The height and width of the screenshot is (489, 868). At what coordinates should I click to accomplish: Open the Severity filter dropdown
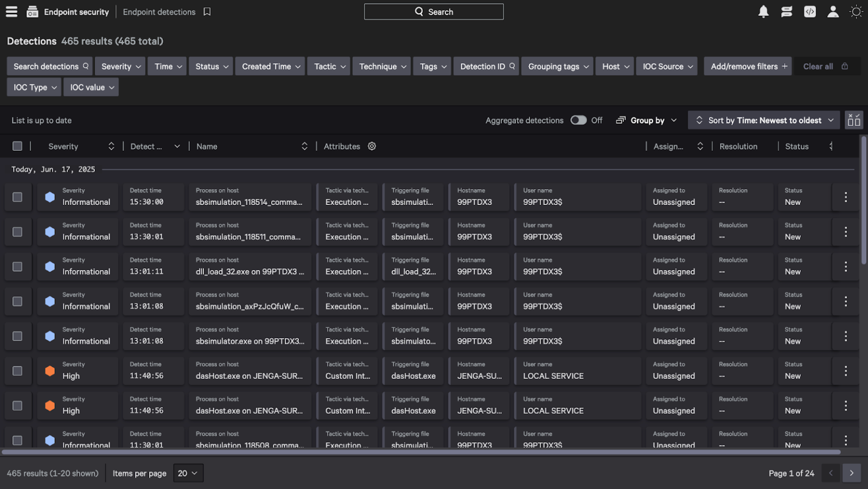click(x=120, y=66)
